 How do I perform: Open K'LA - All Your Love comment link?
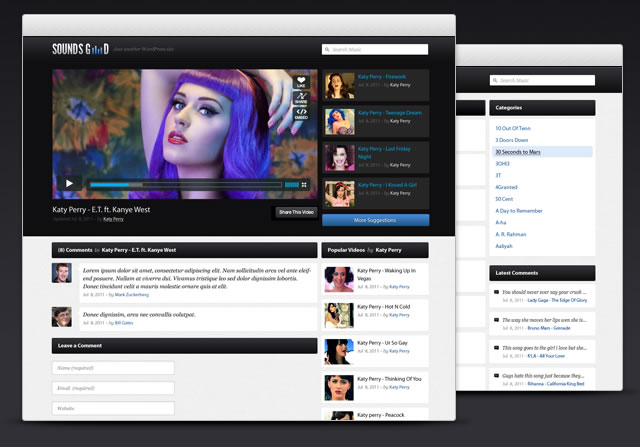pyautogui.click(x=546, y=356)
